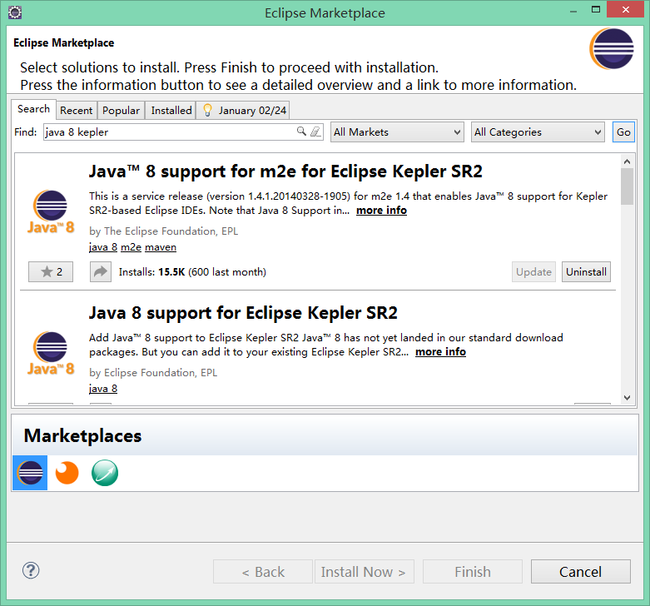This screenshot has width=650, height=606.
Task: Click the results scrollbar up arrow
Action: click(627, 162)
